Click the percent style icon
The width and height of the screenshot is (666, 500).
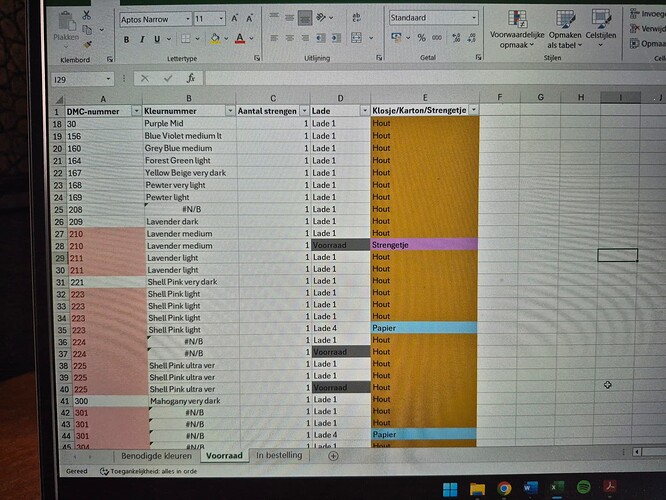pyautogui.click(x=422, y=38)
